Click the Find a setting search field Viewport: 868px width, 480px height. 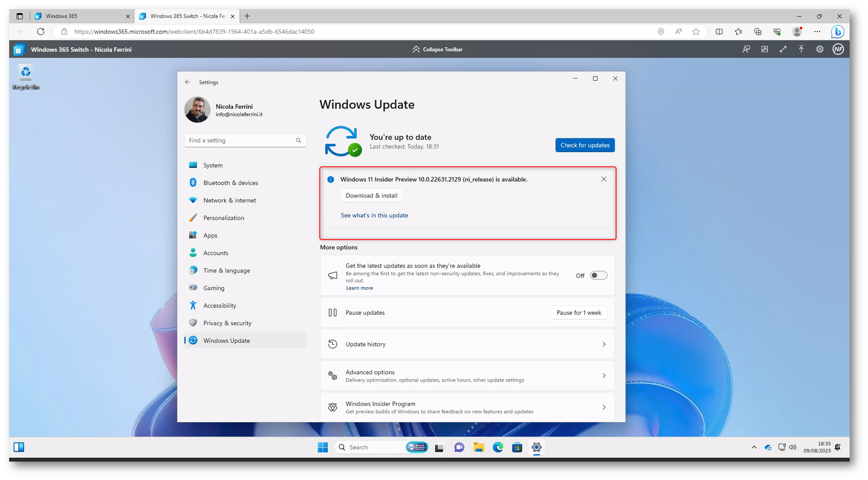pos(241,140)
